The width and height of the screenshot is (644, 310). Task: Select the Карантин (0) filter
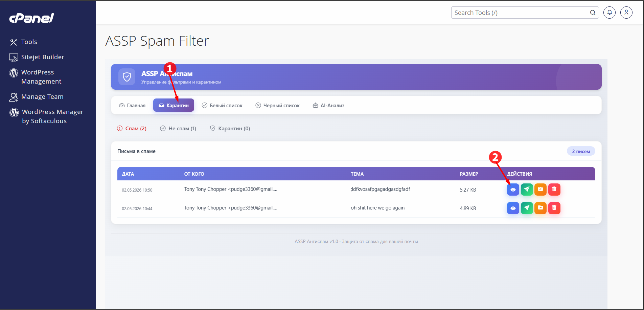[230, 129]
